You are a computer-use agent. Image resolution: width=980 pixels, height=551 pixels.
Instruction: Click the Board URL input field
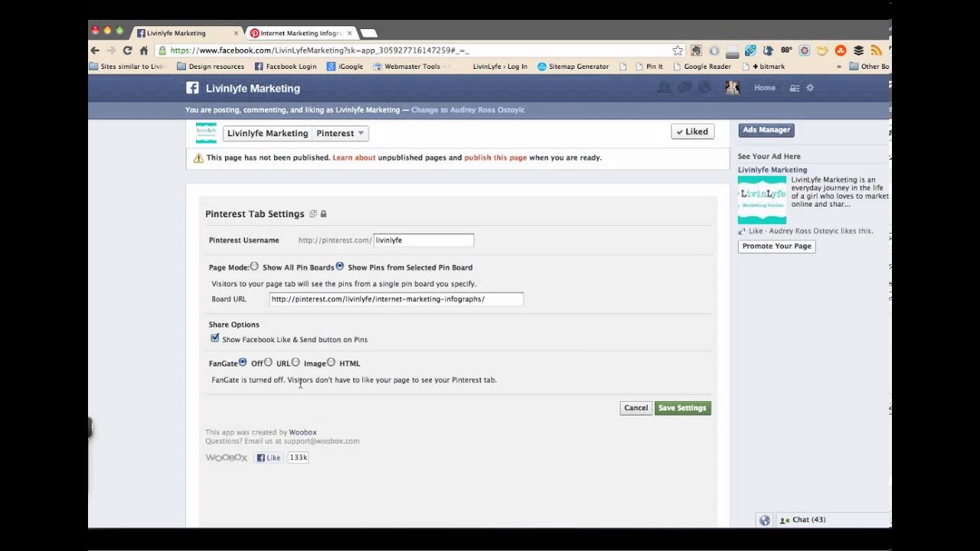tap(396, 299)
